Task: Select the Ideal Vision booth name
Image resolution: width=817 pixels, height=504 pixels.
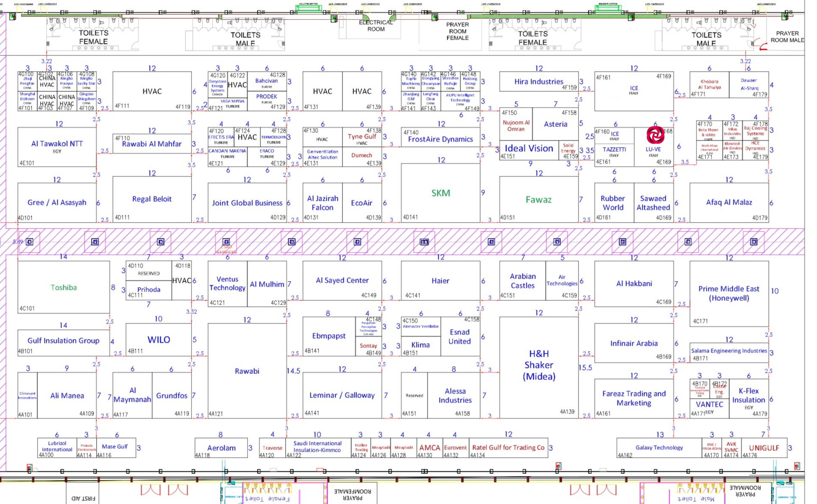Action: click(529, 148)
